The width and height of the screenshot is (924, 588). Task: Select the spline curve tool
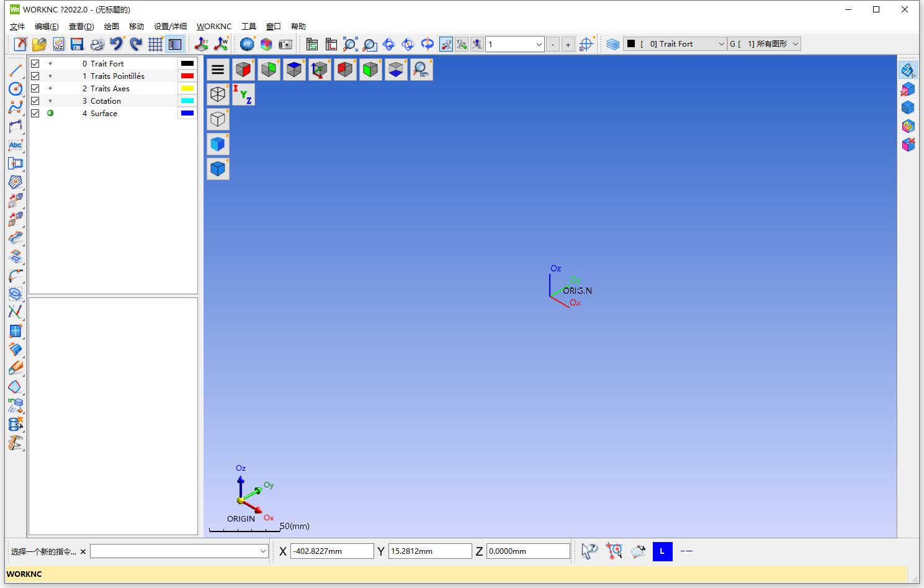tap(16, 107)
